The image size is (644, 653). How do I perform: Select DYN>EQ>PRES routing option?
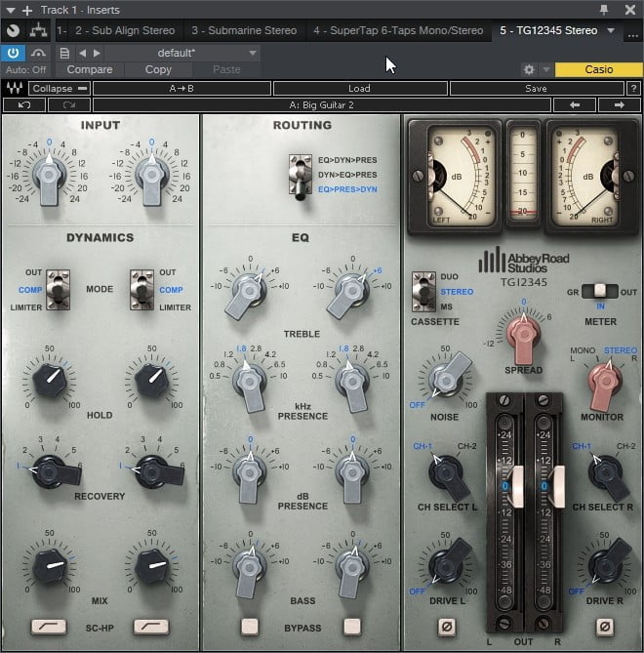coord(347,175)
